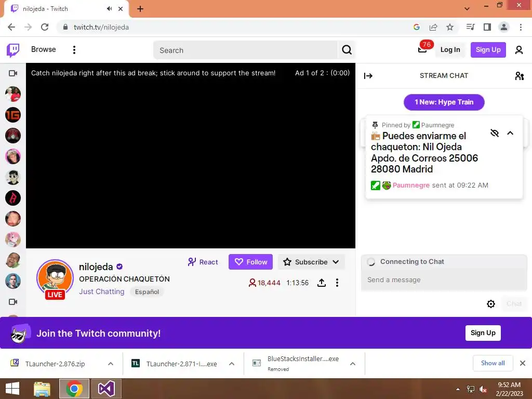
Task: Share the stream with upload icon
Action: coord(321,283)
